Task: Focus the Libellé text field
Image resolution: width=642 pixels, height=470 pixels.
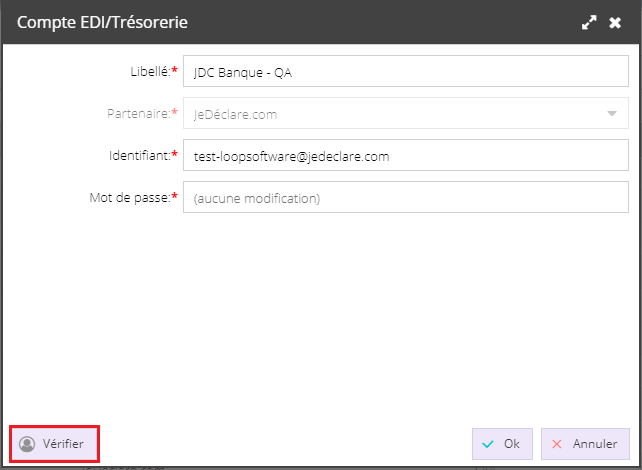Action: (405, 71)
